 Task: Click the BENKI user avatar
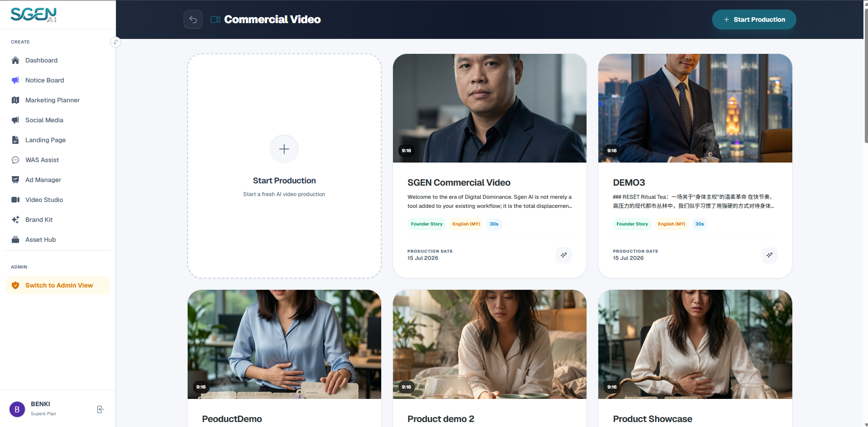(x=17, y=409)
